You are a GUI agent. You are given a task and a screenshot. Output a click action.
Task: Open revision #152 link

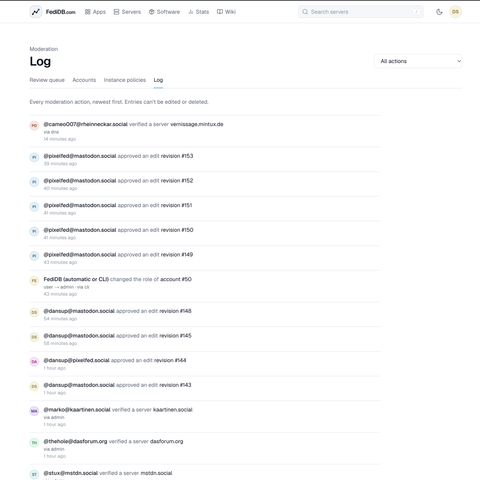coord(177,181)
